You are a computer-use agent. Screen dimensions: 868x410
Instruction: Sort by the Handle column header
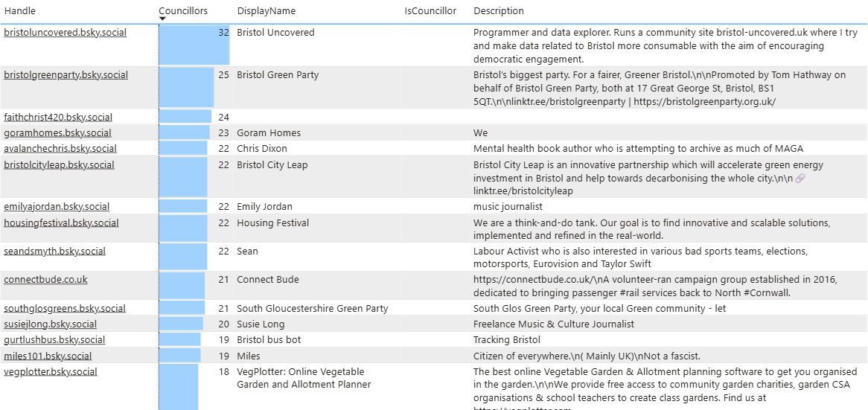(x=19, y=11)
